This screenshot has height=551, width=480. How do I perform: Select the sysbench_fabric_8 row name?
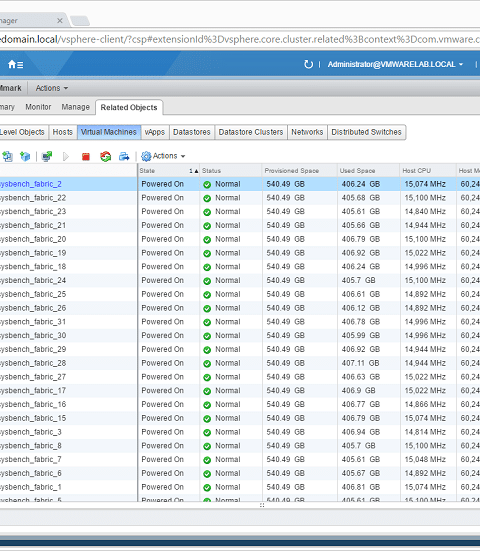31,446
